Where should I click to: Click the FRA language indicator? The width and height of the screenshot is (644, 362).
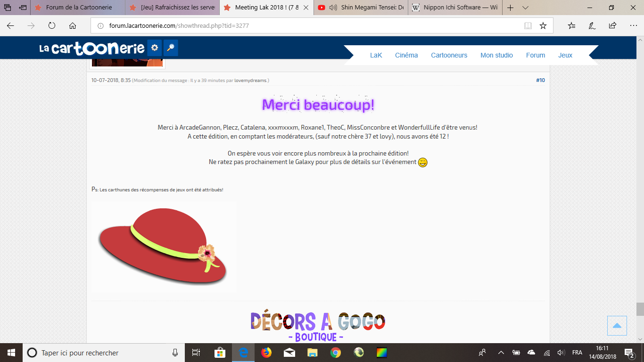click(577, 353)
